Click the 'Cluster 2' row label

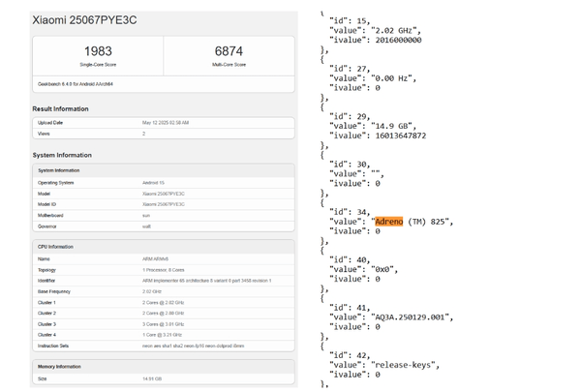tap(46, 314)
